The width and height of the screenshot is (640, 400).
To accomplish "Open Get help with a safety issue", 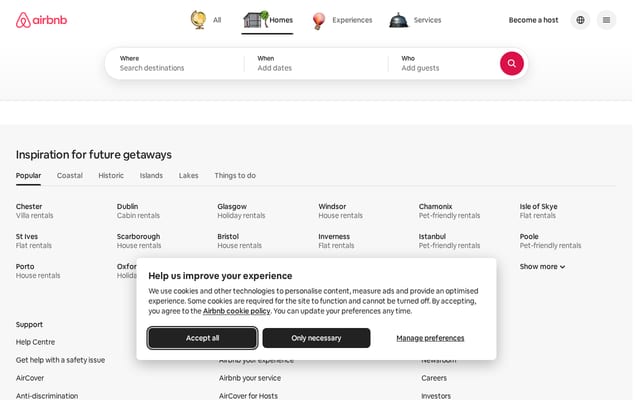I will (x=60, y=360).
